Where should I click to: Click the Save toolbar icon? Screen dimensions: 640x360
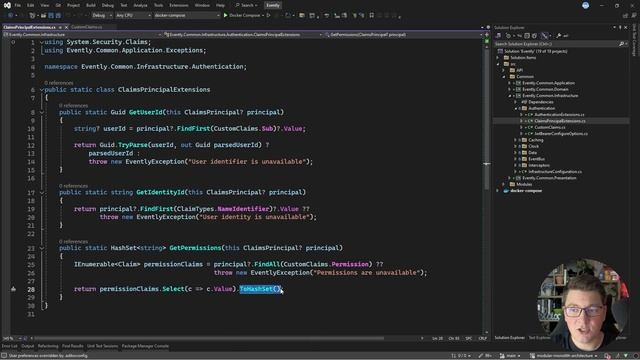click(51, 16)
